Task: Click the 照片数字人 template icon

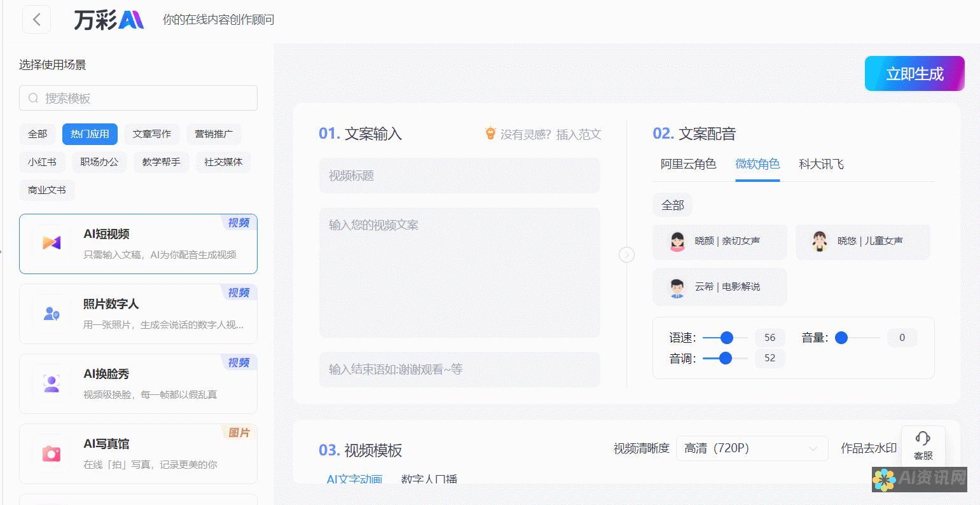Action: click(x=52, y=314)
